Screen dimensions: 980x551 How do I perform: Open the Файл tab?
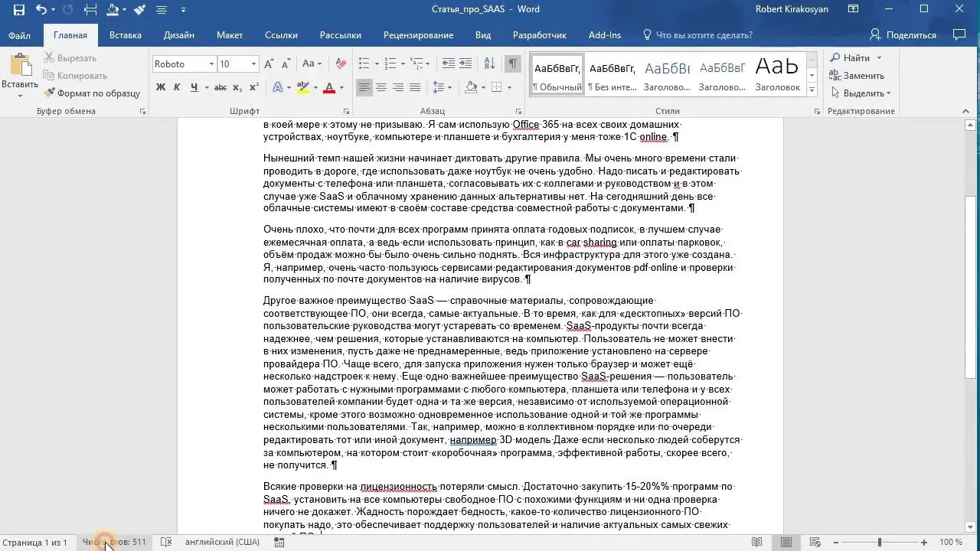(x=19, y=35)
